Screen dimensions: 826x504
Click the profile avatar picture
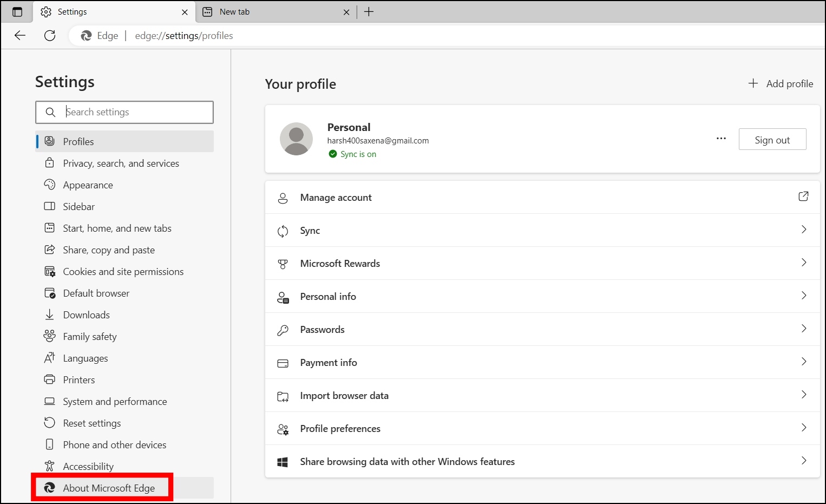coord(296,139)
